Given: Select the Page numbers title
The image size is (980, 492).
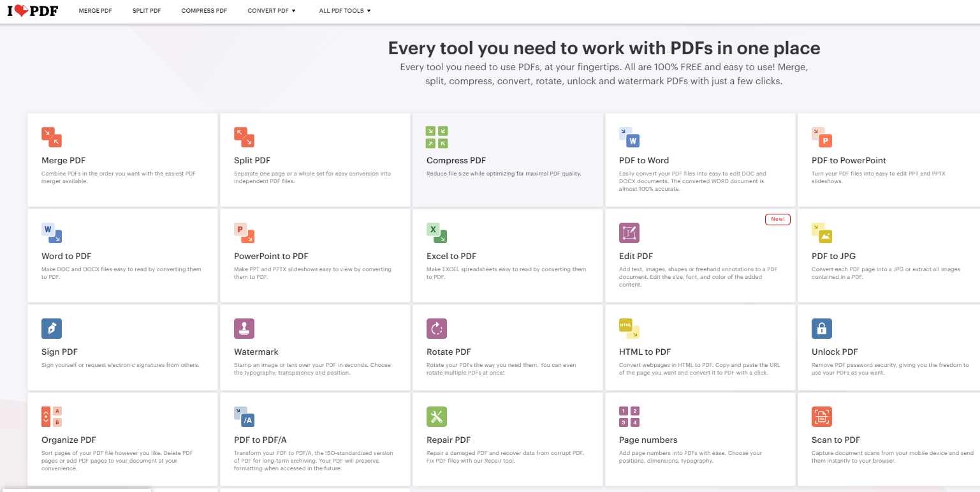Looking at the screenshot, I should tap(648, 440).
